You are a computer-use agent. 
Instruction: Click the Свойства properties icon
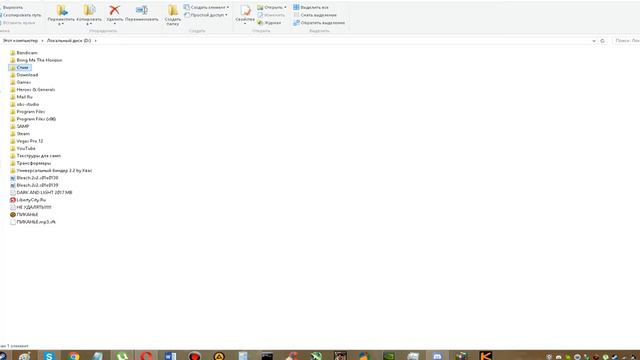click(x=245, y=11)
